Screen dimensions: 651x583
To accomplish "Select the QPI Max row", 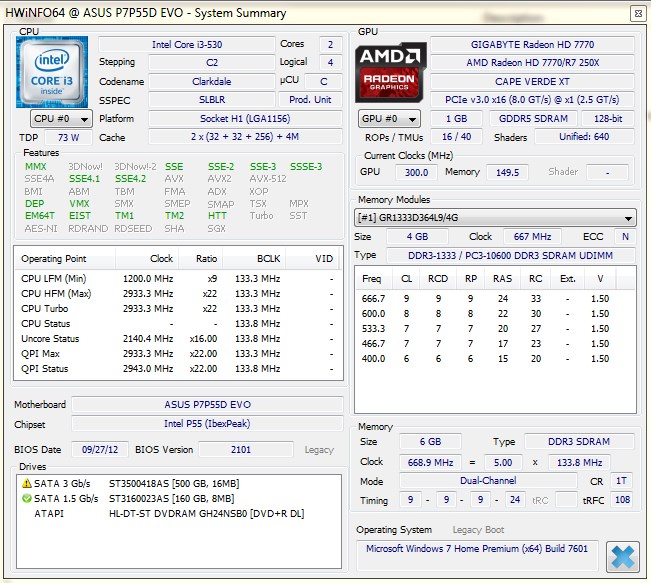I will [178, 353].
